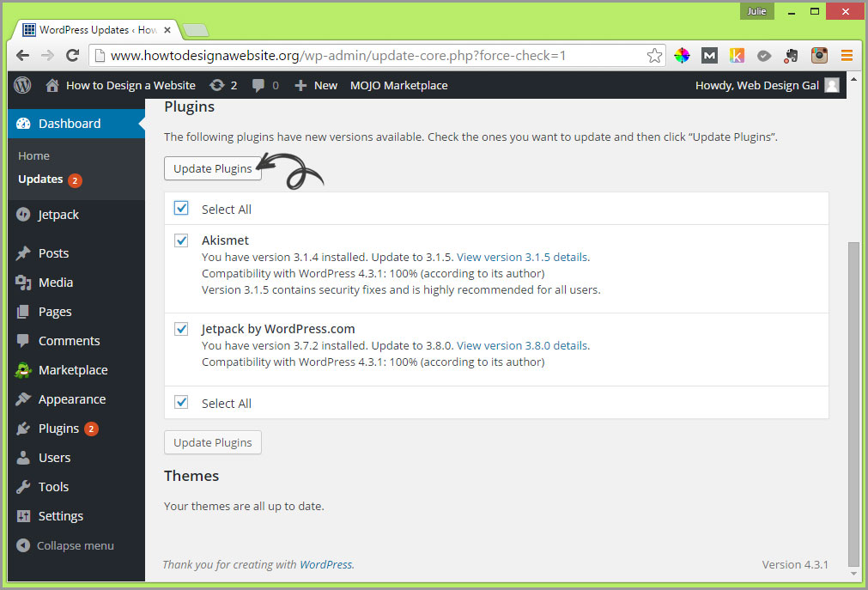This screenshot has width=868, height=590.
Task: Open Chrome hamburger menu
Action: pos(847,56)
